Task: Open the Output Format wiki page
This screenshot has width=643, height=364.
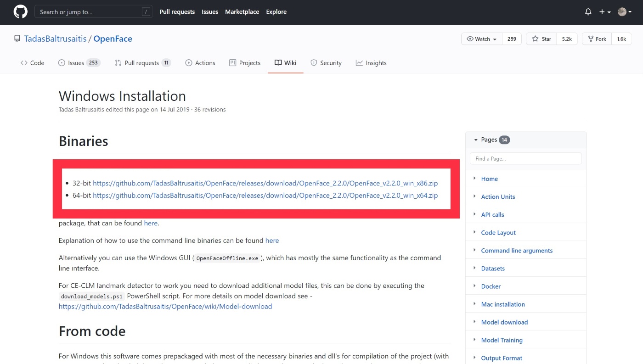Action: pyautogui.click(x=502, y=358)
